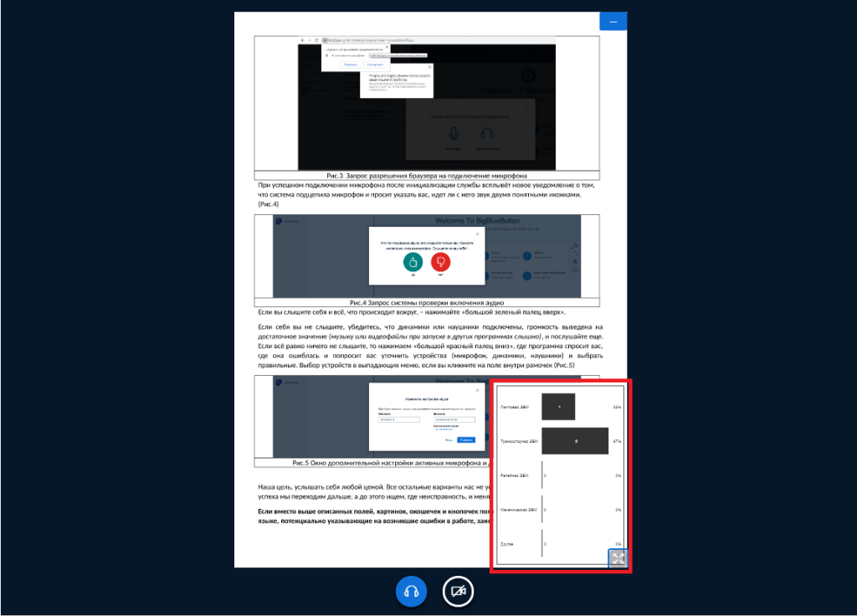Click the listen-only headphones icon in Рис.3
857x616 pixels.
click(x=486, y=133)
